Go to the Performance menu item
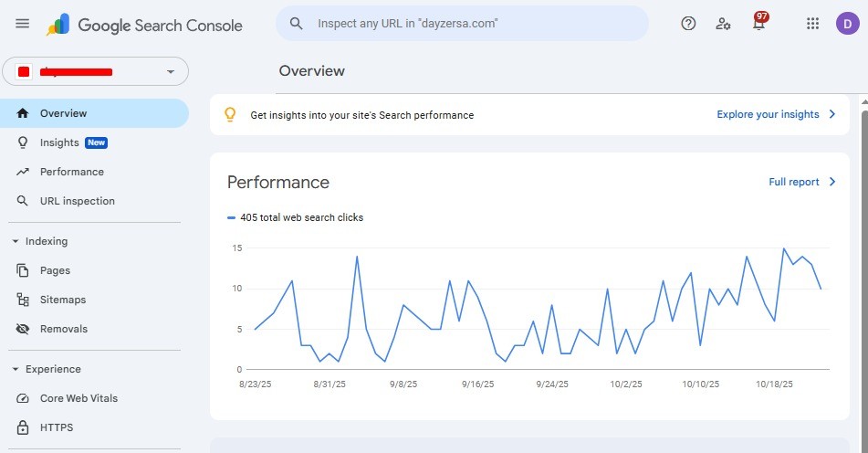 pyautogui.click(x=71, y=172)
